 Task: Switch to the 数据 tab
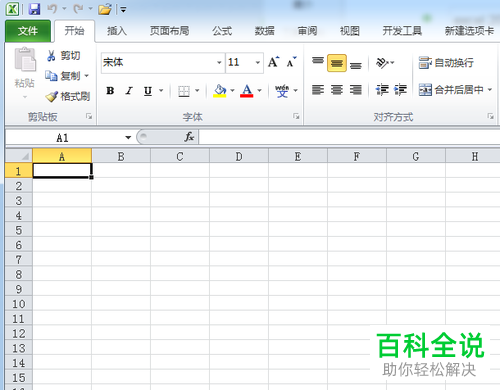pos(264,31)
